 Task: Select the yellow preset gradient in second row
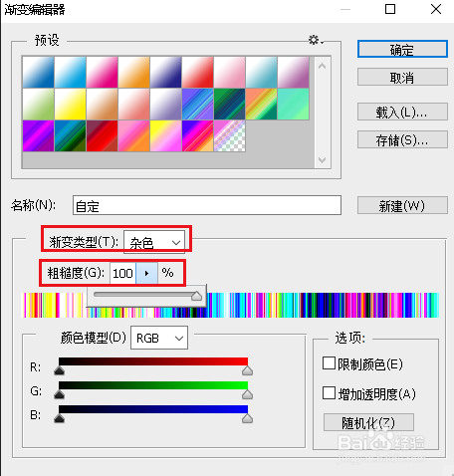[70, 104]
